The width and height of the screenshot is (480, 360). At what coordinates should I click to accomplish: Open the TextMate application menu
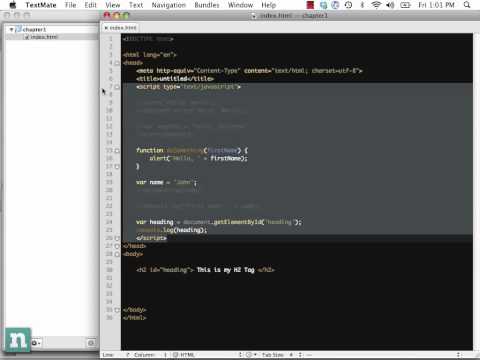41,5
